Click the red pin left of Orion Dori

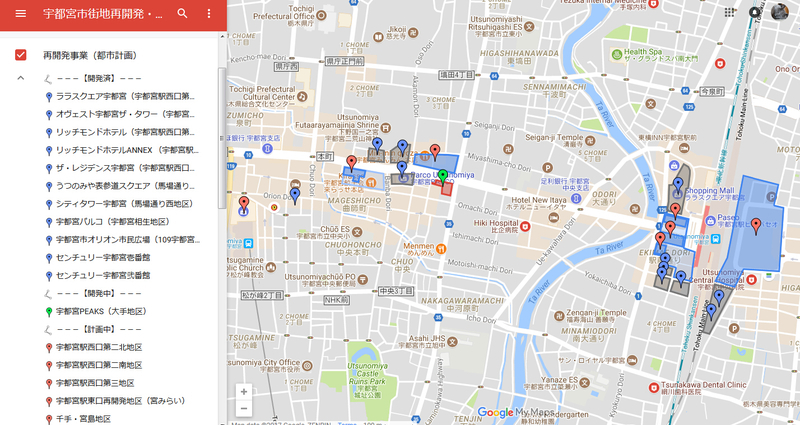pyautogui.click(x=244, y=204)
